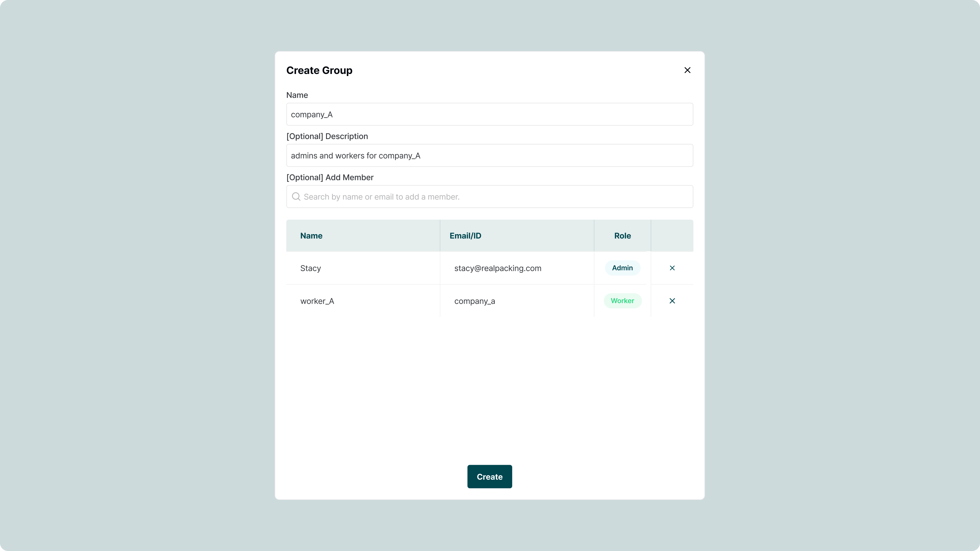Focus the group Name field
Viewport: 980px width, 551px height.
coord(489,115)
